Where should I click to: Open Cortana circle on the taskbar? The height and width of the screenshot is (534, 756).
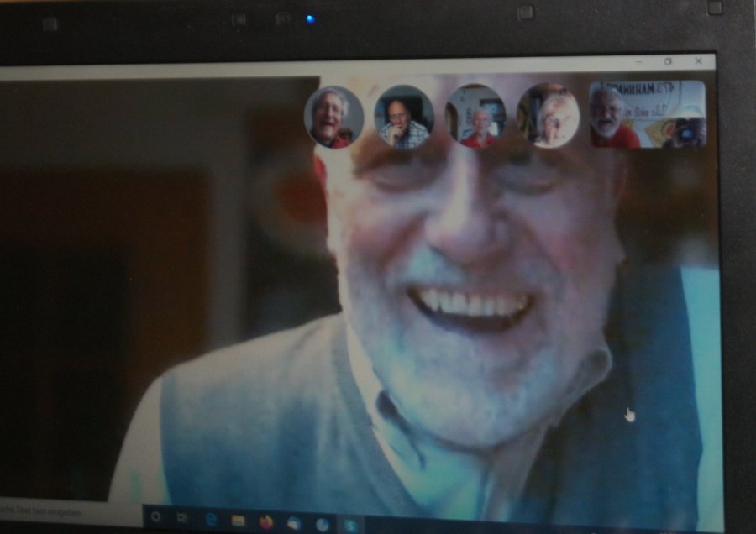point(155,517)
